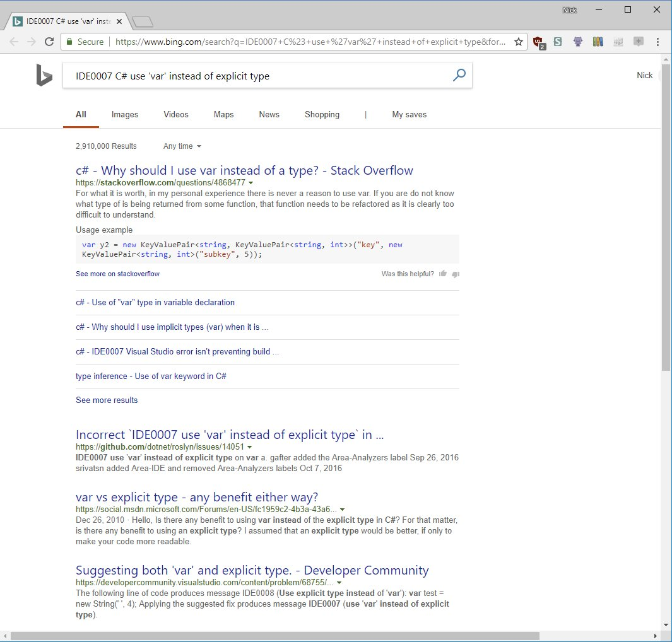Open 'Suggesting both var and explicit type' result
Screen dimensions: 672x642
click(x=252, y=571)
